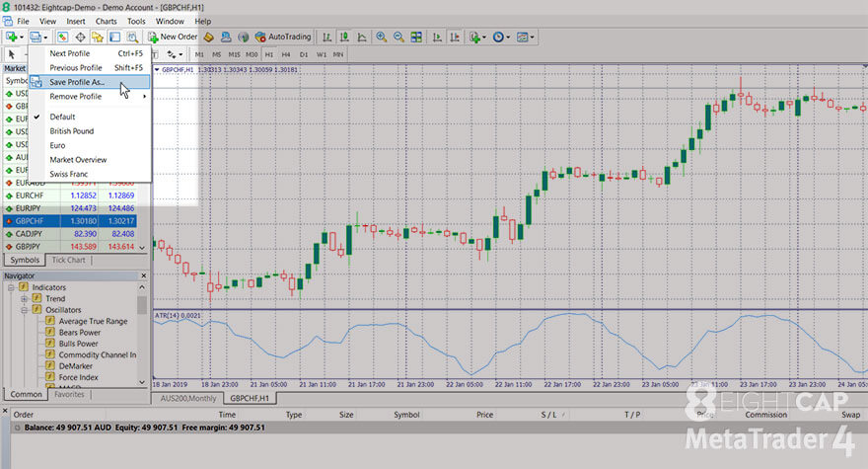Open the Help menu

click(202, 21)
